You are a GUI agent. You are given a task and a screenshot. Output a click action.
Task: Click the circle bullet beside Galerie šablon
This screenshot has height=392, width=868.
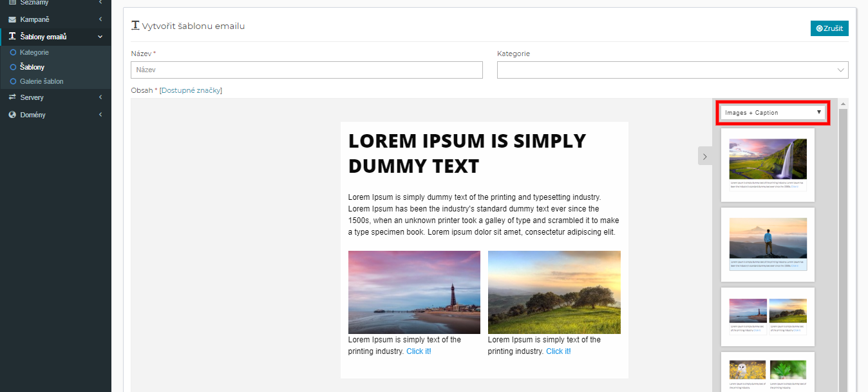click(13, 81)
